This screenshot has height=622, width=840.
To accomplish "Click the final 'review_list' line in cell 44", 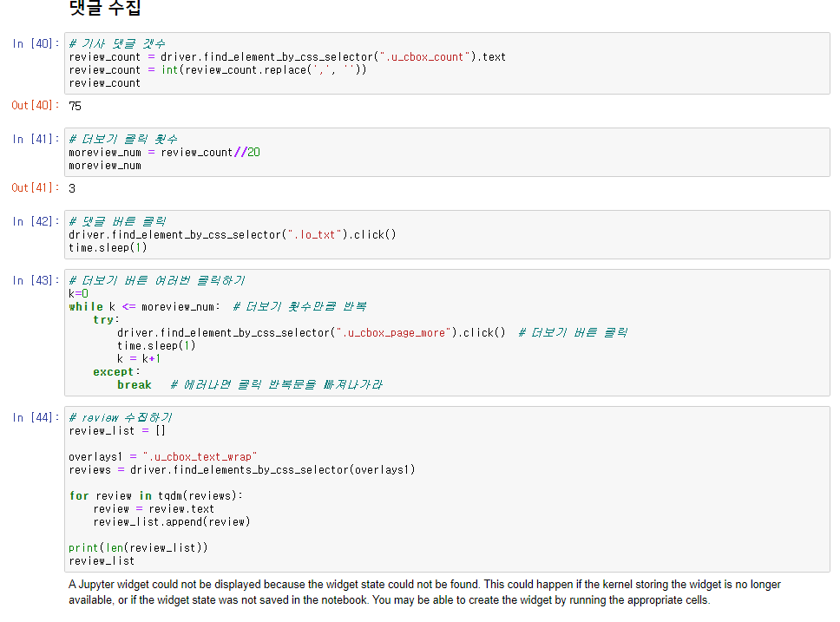I will pyautogui.click(x=102, y=561).
